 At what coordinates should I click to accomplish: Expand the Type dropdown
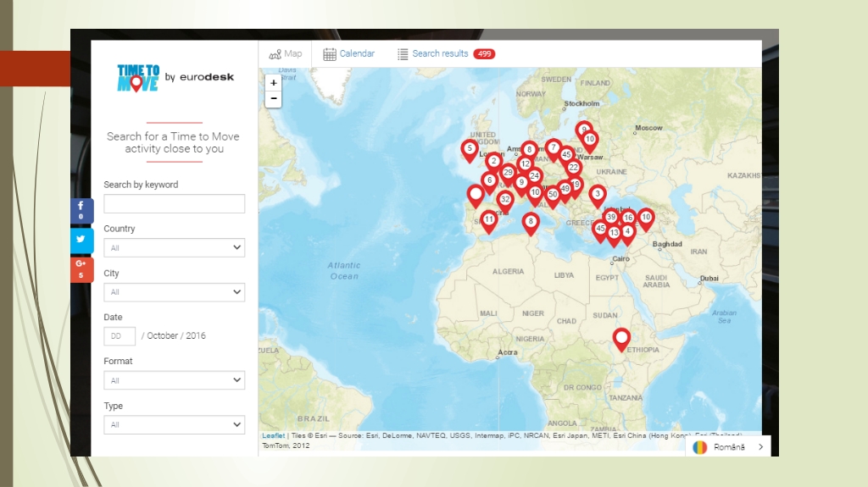(x=174, y=424)
